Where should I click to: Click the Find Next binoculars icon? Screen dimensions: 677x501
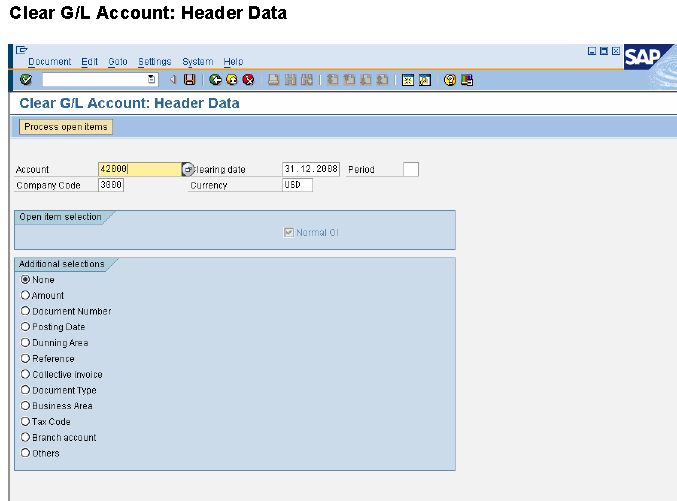coord(307,80)
